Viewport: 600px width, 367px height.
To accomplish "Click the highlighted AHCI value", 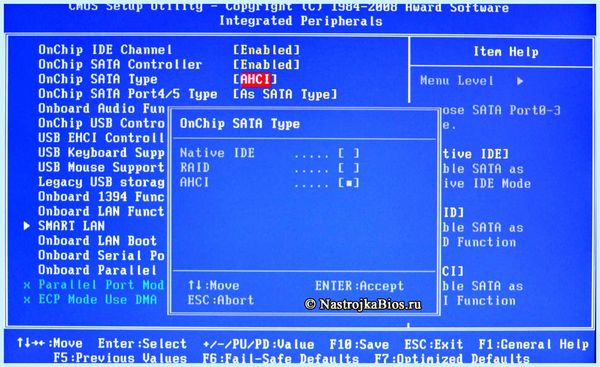I will (255, 79).
